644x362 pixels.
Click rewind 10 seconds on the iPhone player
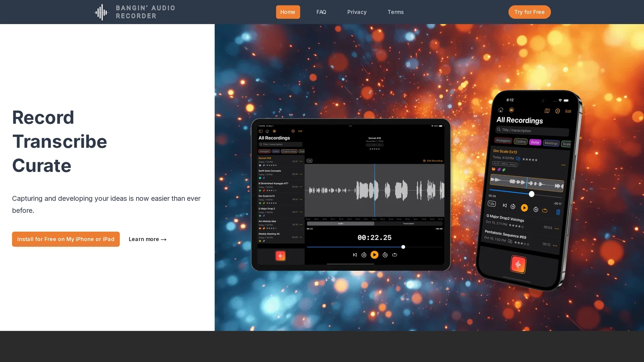(513, 206)
